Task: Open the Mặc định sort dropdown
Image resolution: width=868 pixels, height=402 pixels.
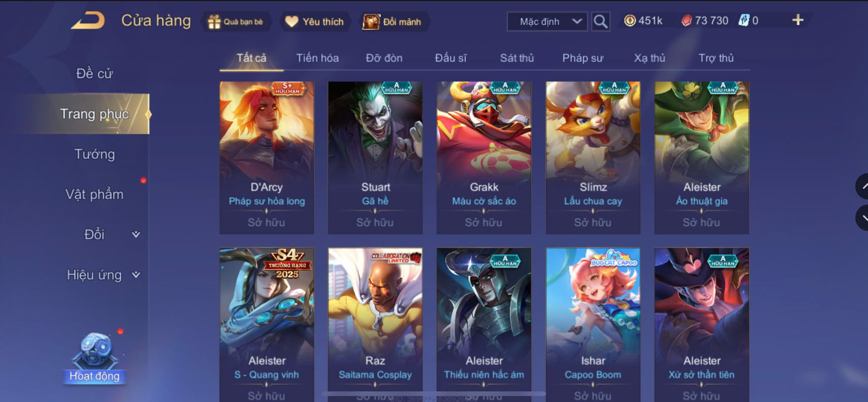Action: click(547, 21)
